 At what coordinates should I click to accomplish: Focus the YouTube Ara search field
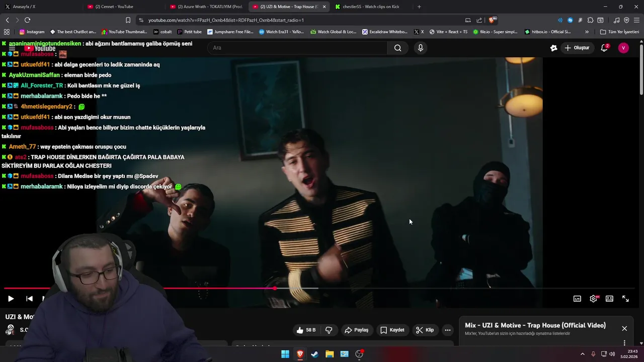(x=297, y=48)
